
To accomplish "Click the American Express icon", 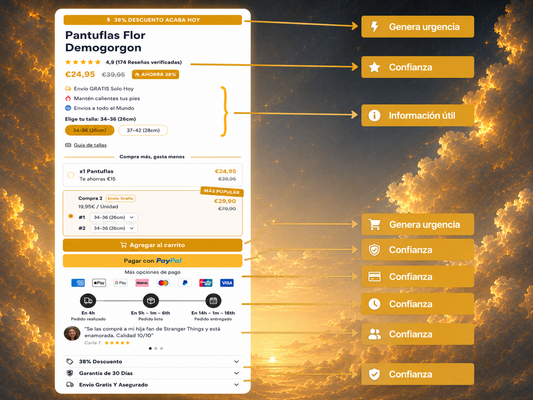I will tap(78, 283).
